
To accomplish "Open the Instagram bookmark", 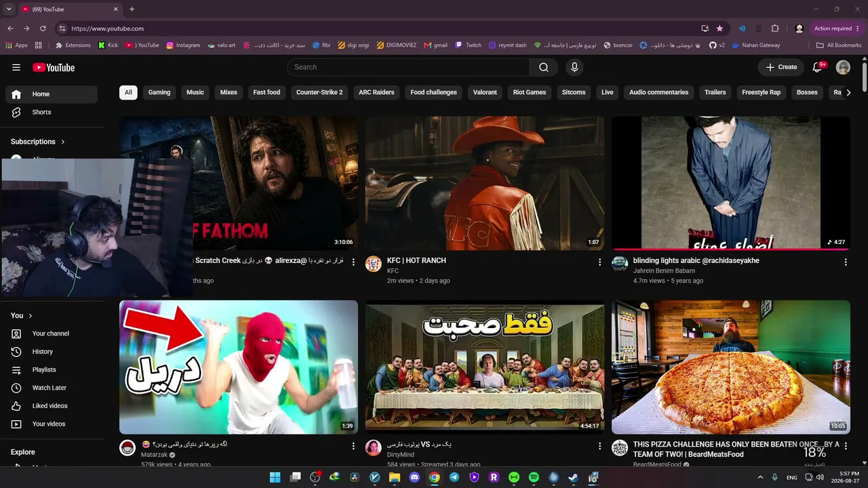I will (x=183, y=45).
